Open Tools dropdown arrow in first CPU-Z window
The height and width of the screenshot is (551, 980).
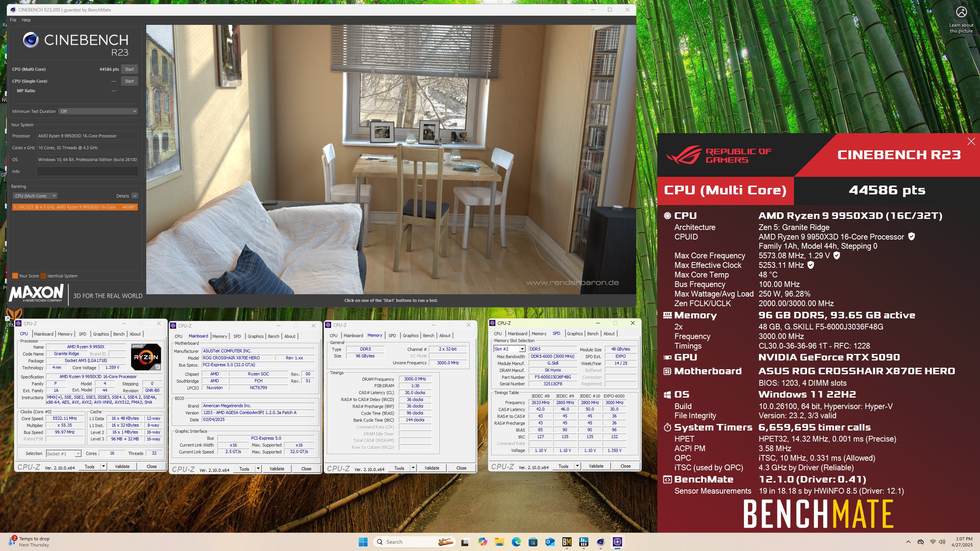click(103, 467)
